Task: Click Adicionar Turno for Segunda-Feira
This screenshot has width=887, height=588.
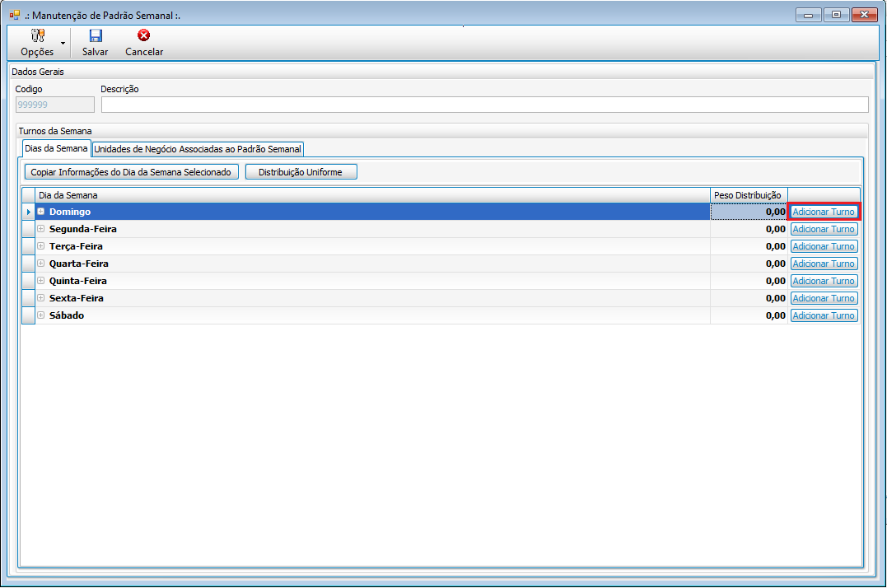Action: tap(824, 229)
